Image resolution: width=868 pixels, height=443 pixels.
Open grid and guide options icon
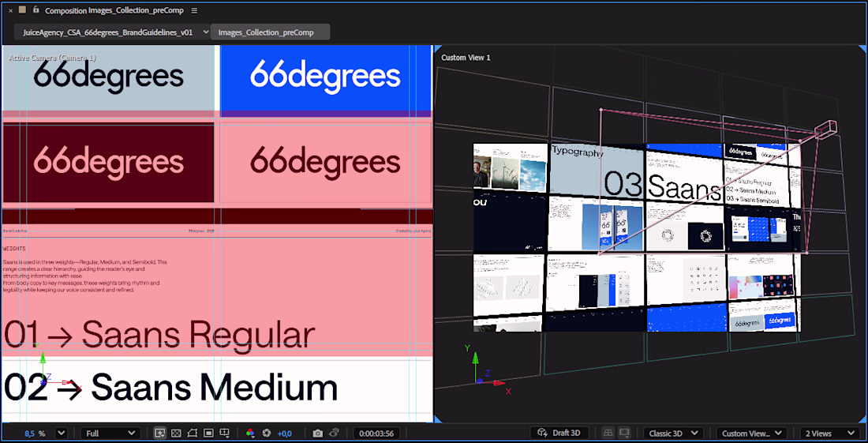[225, 433]
